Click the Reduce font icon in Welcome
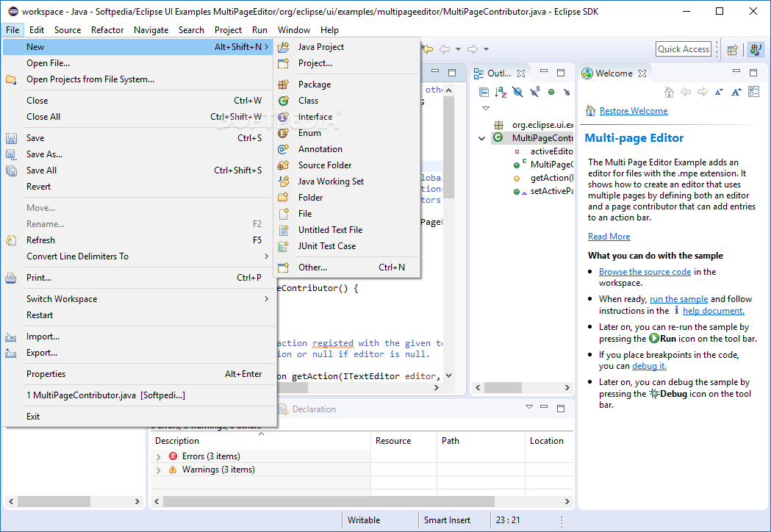 click(719, 92)
